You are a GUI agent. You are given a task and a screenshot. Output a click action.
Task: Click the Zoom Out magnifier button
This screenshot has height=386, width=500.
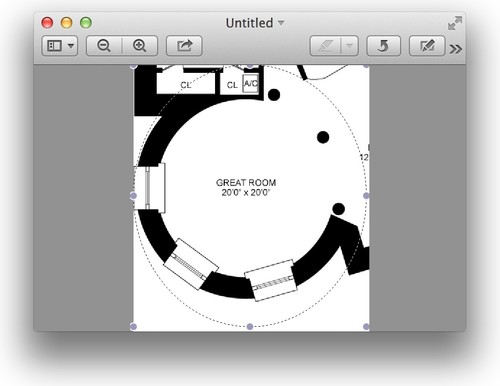104,46
